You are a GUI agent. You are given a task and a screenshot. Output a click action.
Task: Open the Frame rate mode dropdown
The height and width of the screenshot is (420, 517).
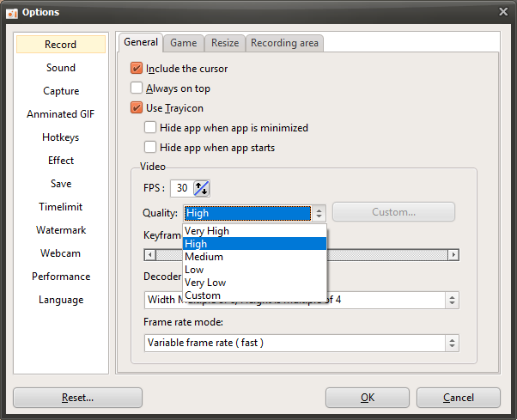[x=301, y=343]
